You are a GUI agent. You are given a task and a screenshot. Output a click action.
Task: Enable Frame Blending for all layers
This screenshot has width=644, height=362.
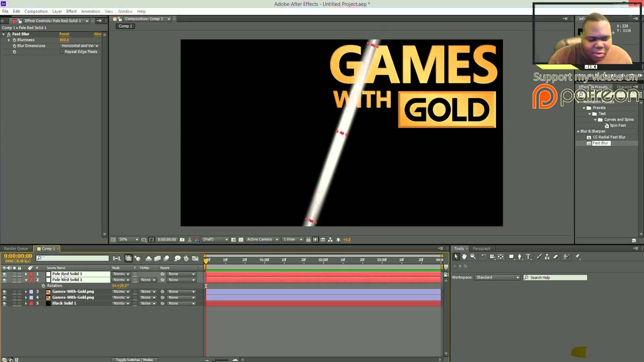157,258
